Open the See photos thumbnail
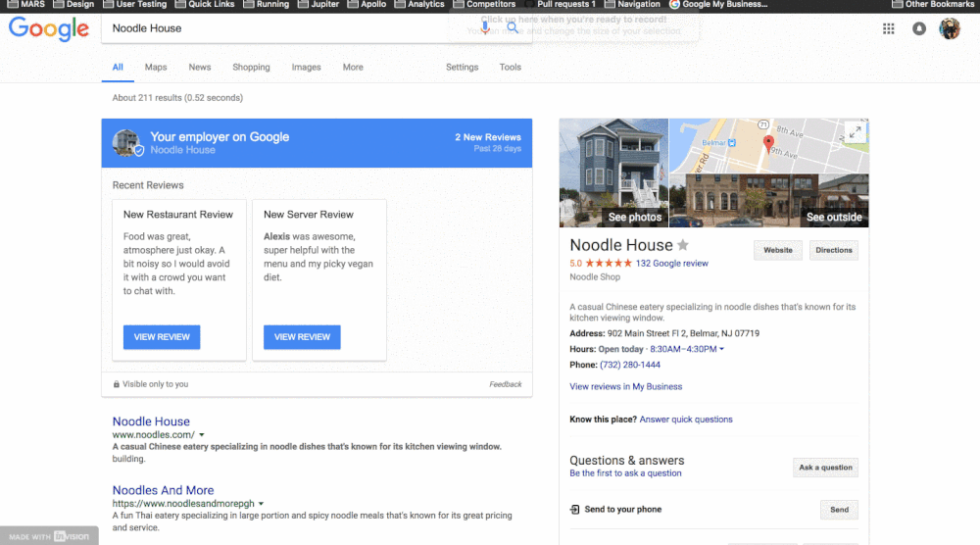980x545 pixels. (x=613, y=173)
